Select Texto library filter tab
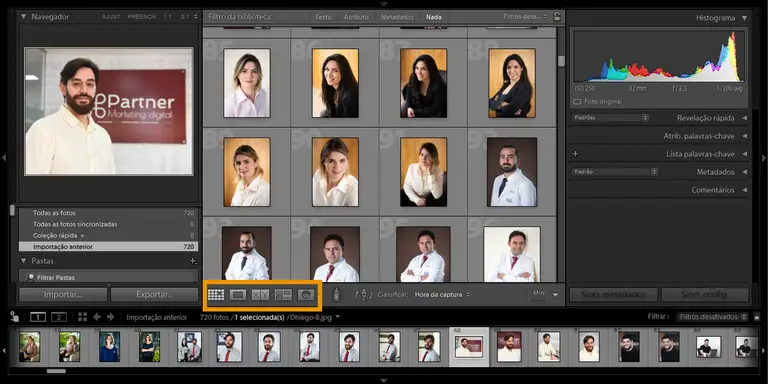The width and height of the screenshot is (768, 384). [323, 17]
